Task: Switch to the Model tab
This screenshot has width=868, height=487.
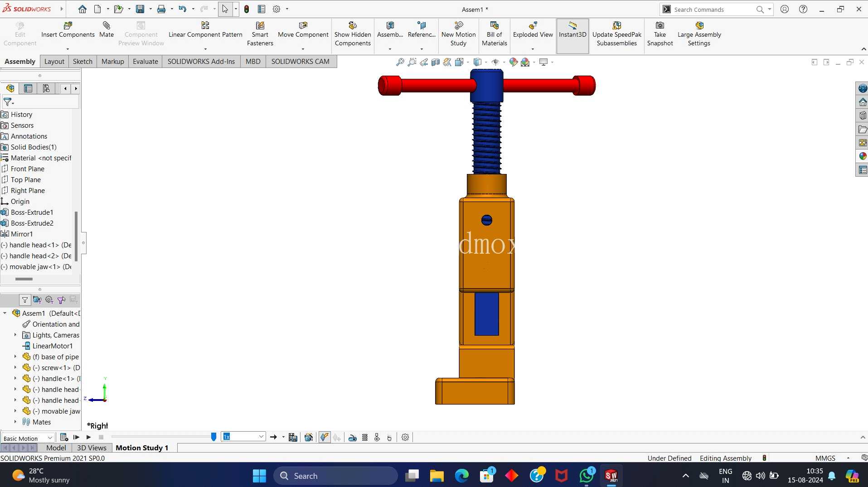Action: click(x=56, y=448)
